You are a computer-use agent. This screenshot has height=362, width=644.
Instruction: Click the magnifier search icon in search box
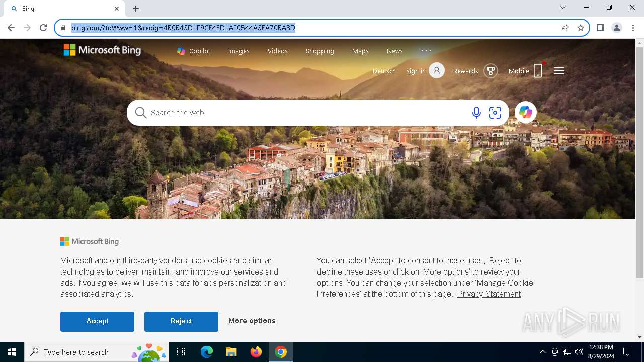141,113
